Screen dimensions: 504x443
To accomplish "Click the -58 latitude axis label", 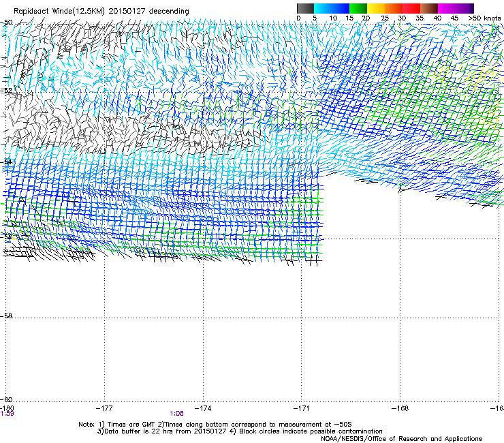I will pyautogui.click(x=6, y=316).
